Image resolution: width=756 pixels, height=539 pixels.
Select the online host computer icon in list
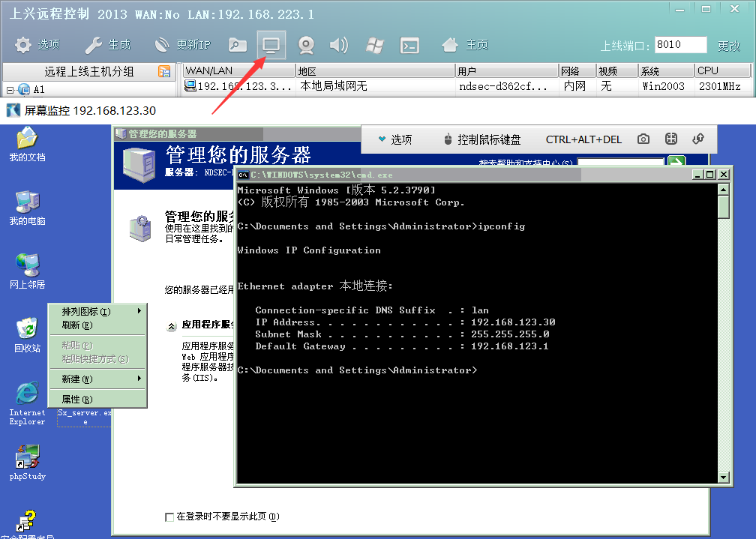point(190,85)
